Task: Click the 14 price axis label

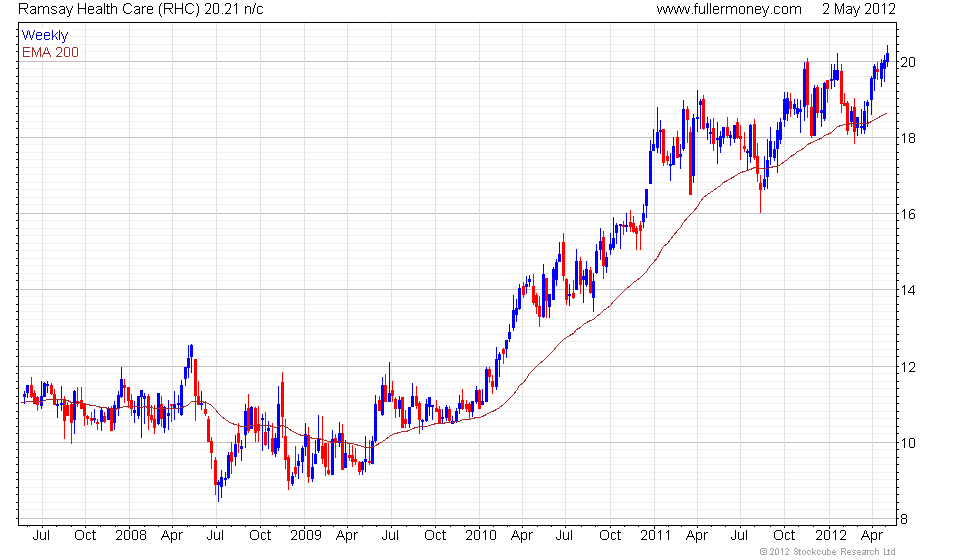Action: click(908, 290)
